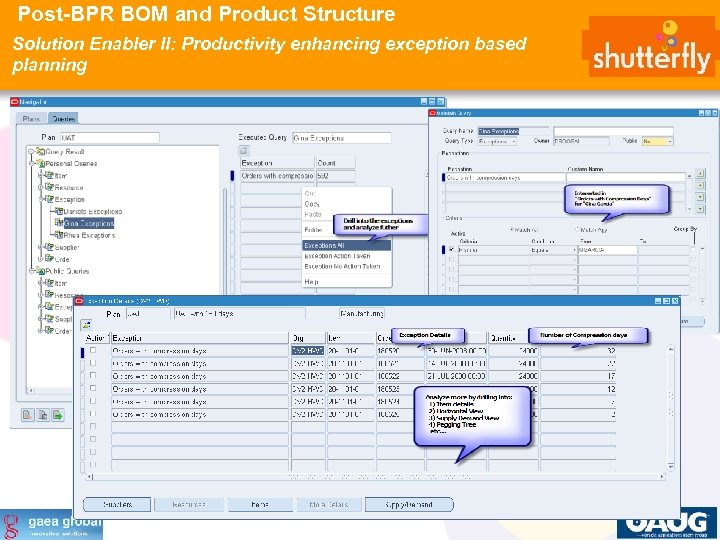Click Custom Name field on first exception row
This screenshot has height=540, width=720.
[625, 177]
